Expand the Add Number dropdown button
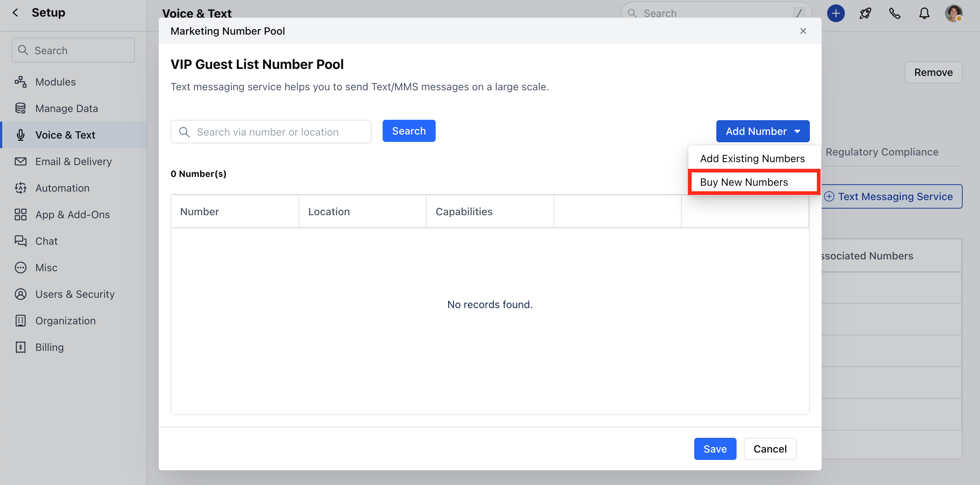This screenshot has width=980, height=485. pos(762,131)
